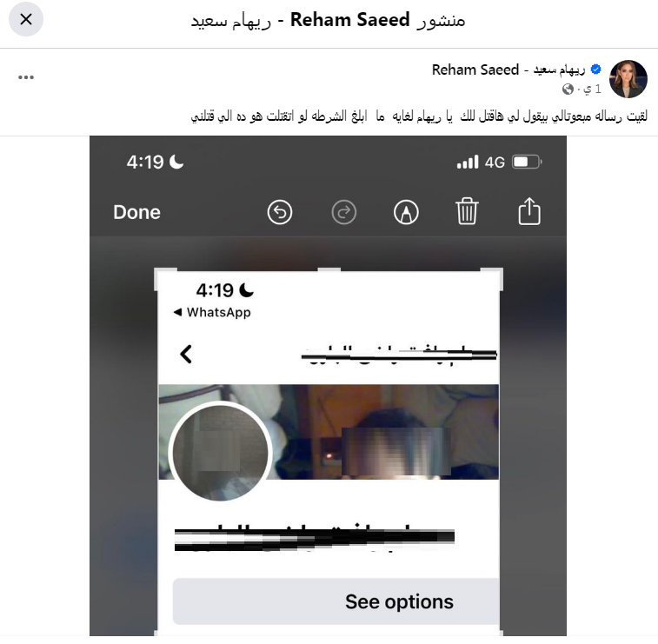Tap Done in the screenshot editor
The image size is (658, 644).
pyautogui.click(x=136, y=212)
